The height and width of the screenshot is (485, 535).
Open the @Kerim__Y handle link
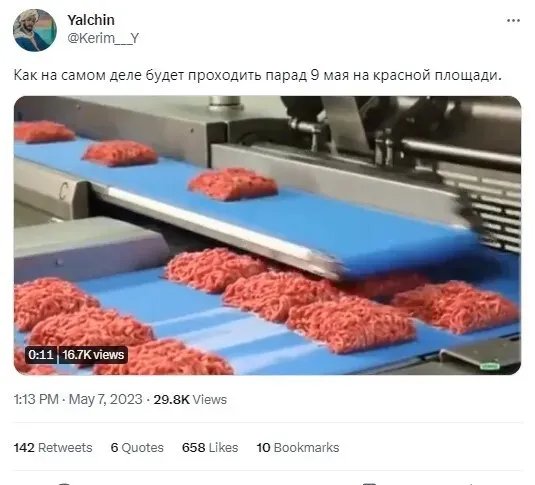[x=103, y=38]
